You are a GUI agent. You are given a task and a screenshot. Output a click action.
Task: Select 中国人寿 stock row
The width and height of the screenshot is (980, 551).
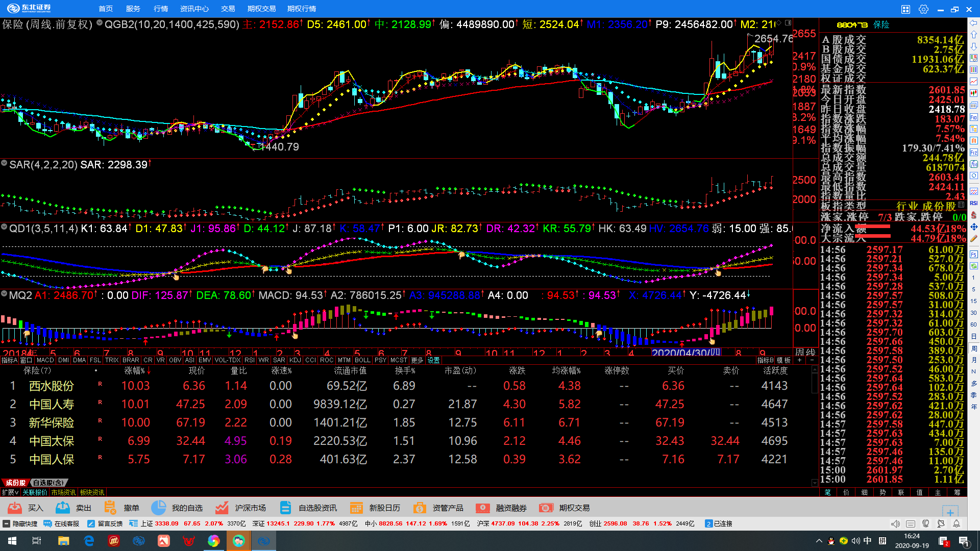[x=52, y=404]
